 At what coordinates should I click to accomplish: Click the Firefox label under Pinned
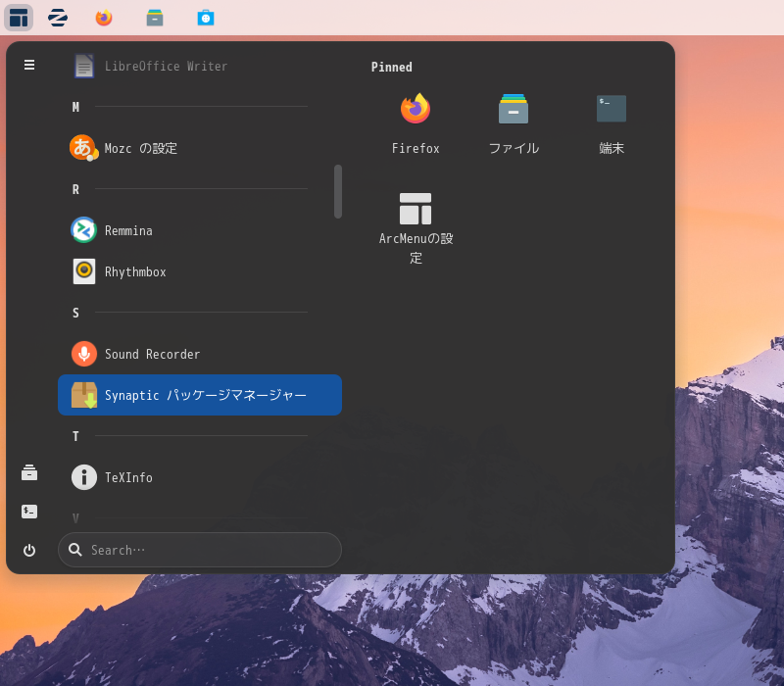[x=416, y=149]
